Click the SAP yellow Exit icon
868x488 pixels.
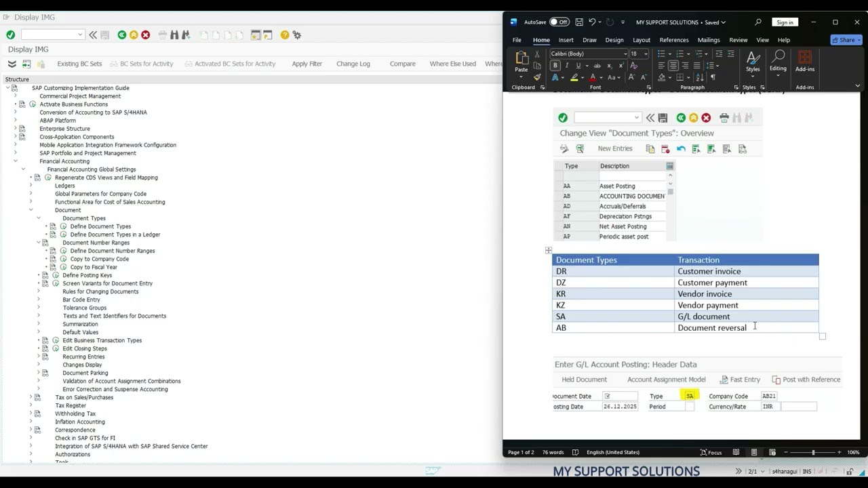(x=134, y=35)
